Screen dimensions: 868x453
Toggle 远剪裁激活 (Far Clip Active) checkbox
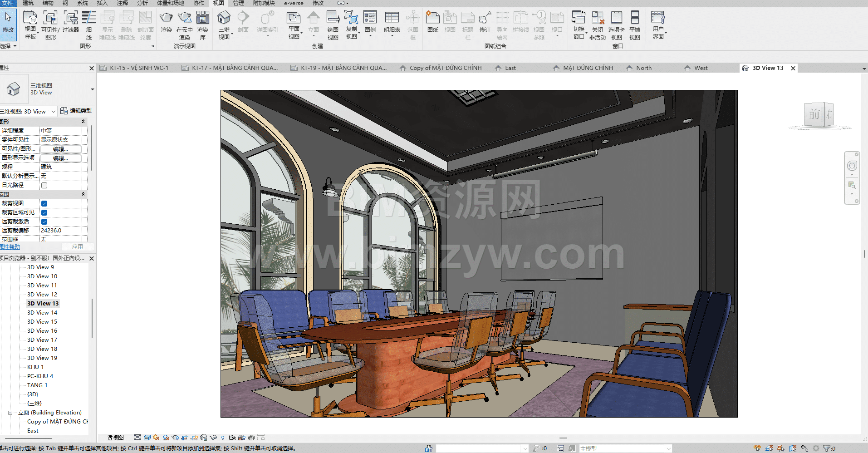click(x=44, y=222)
